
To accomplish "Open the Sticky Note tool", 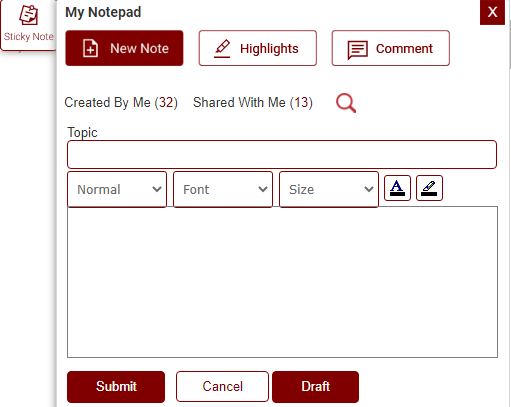I will coord(28,25).
